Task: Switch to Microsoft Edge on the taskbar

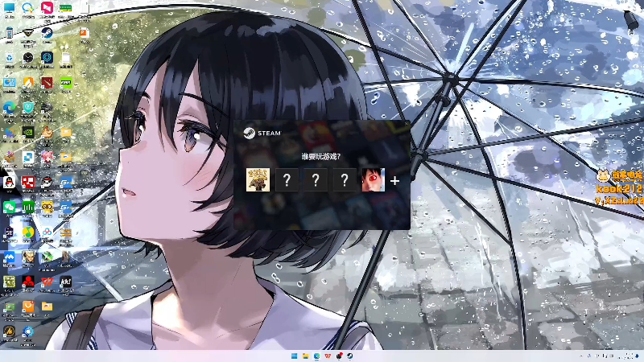Action: 316,356
